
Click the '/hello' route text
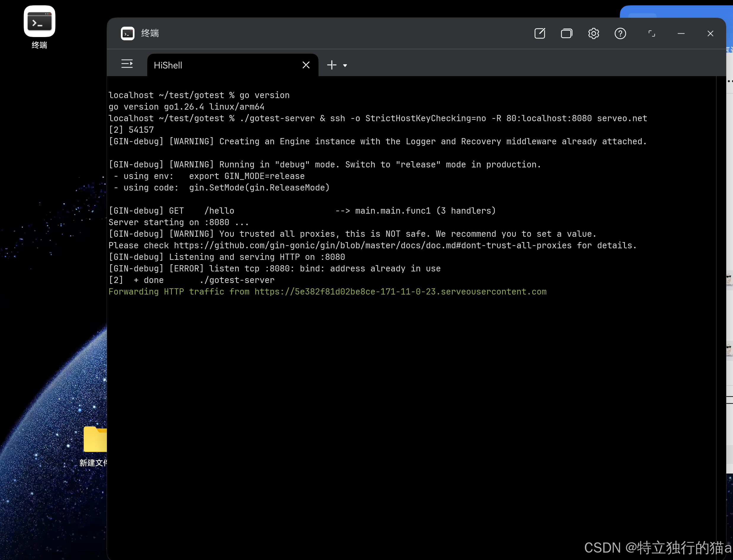(x=219, y=211)
